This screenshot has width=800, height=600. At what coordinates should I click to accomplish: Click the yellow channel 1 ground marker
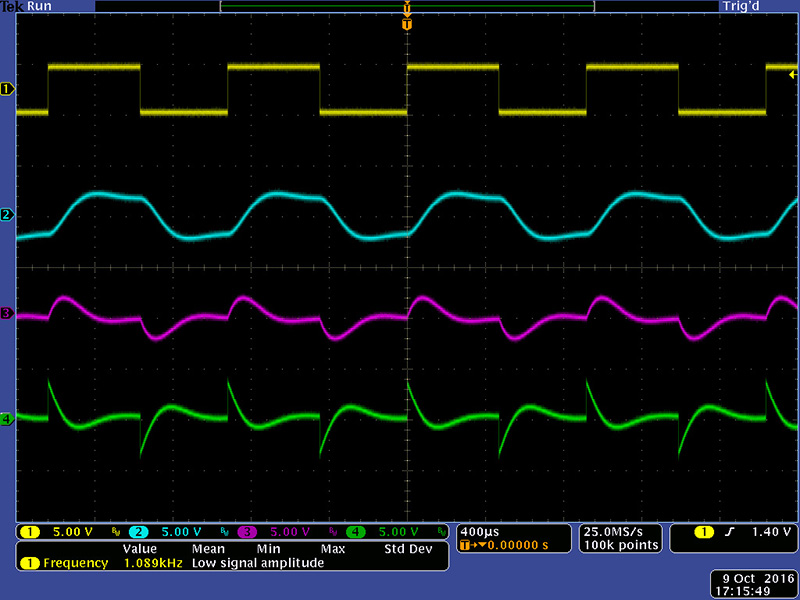pyautogui.click(x=7, y=89)
